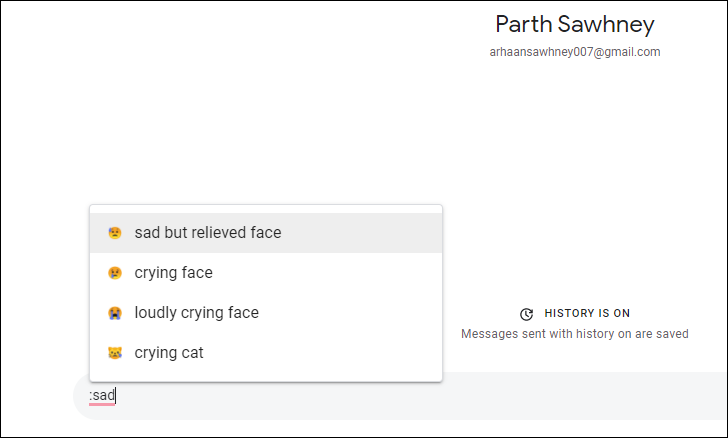Click the Parth Sawhney contact name
Viewport: 728px width, 438px height.
click(x=575, y=24)
